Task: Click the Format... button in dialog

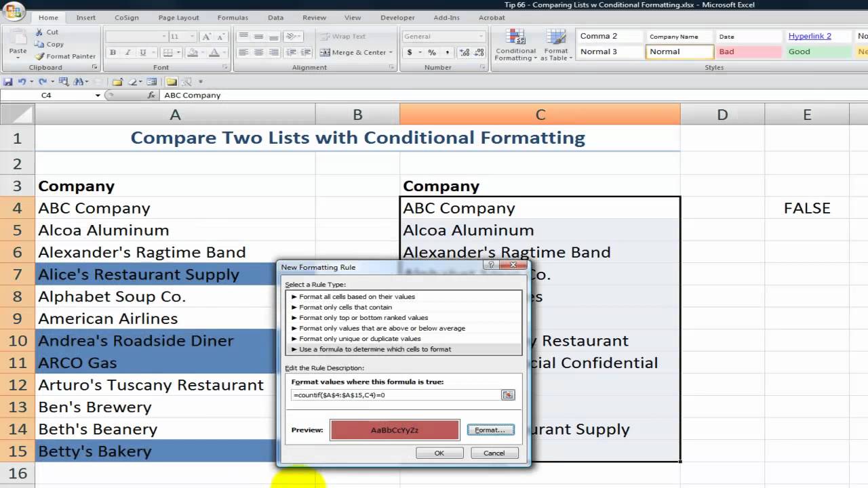Action: pyautogui.click(x=490, y=430)
